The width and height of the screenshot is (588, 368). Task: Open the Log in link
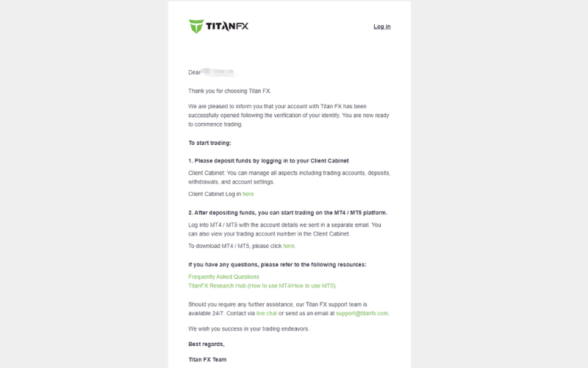[x=382, y=26]
